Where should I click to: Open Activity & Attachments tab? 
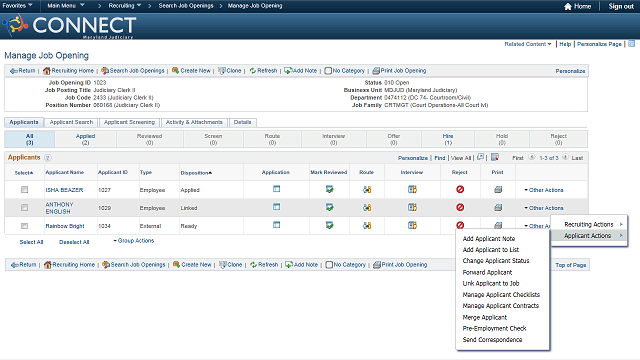coord(194,122)
